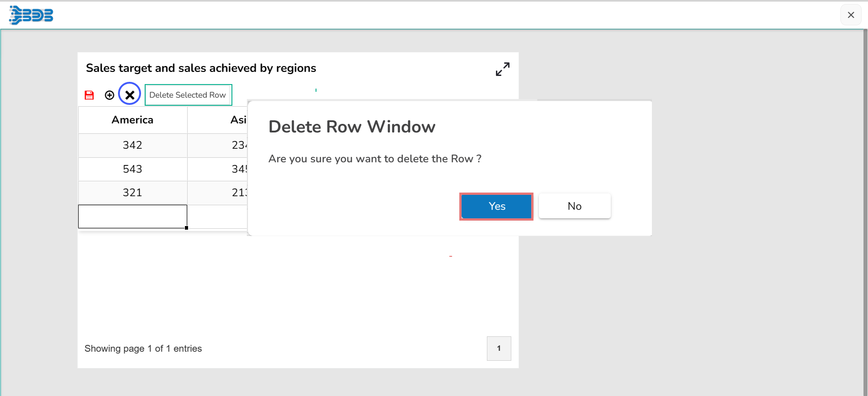Viewport: 868px width, 396px height.
Task: Click the empty selected cell under America
Action: coord(132,217)
